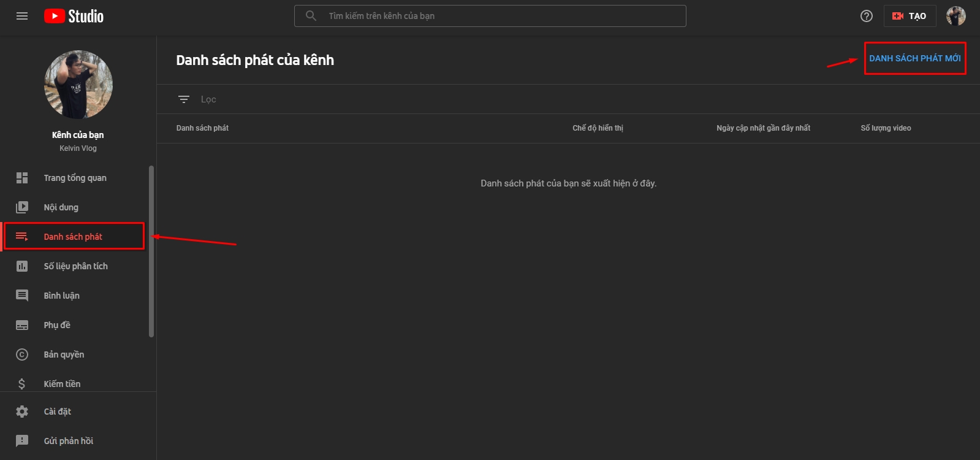Open Bình luận comments section

(61, 296)
